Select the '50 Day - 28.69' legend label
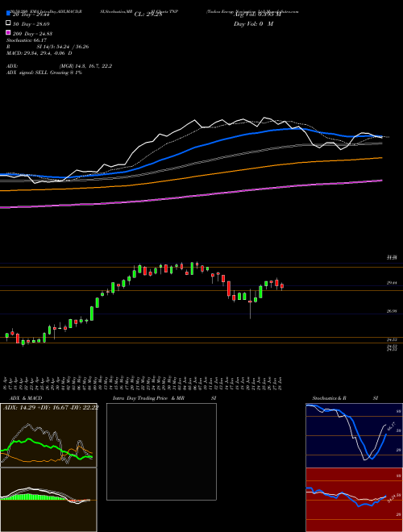This screenshot has width=403, height=532. (31, 24)
